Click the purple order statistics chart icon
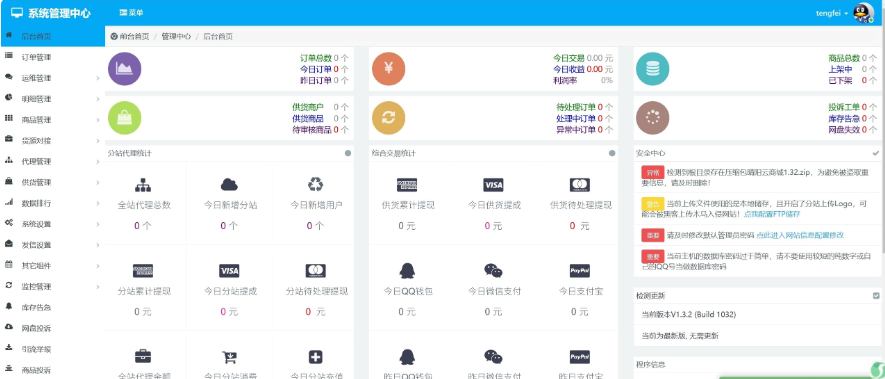Image resolution: width=885 pixels, height=379 pixels. click(124, 68)
